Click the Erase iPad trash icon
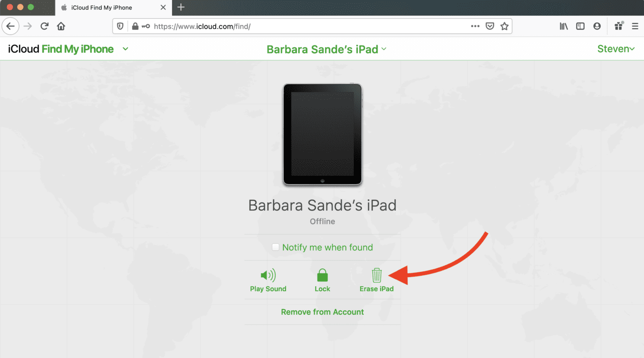The height and width of the screenshot is (358, 644). tap(377, 276)
